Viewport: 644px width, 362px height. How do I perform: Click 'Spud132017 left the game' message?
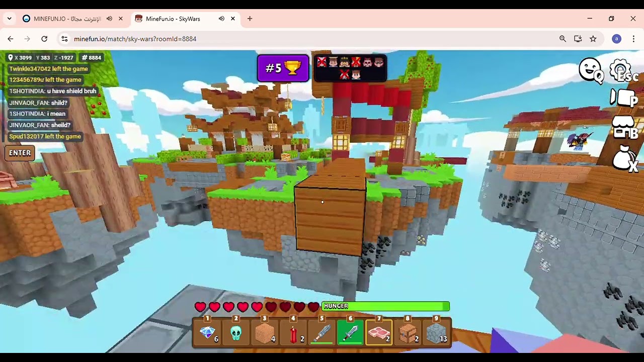45,136
